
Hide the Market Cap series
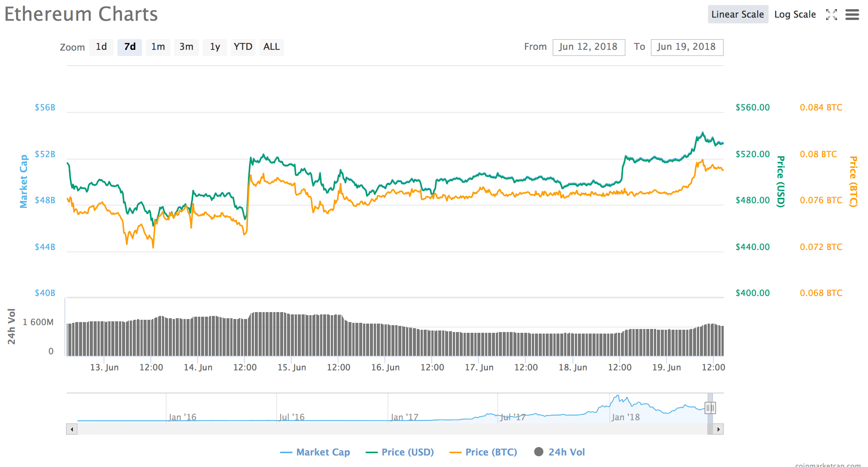click(x=323, y=452)
